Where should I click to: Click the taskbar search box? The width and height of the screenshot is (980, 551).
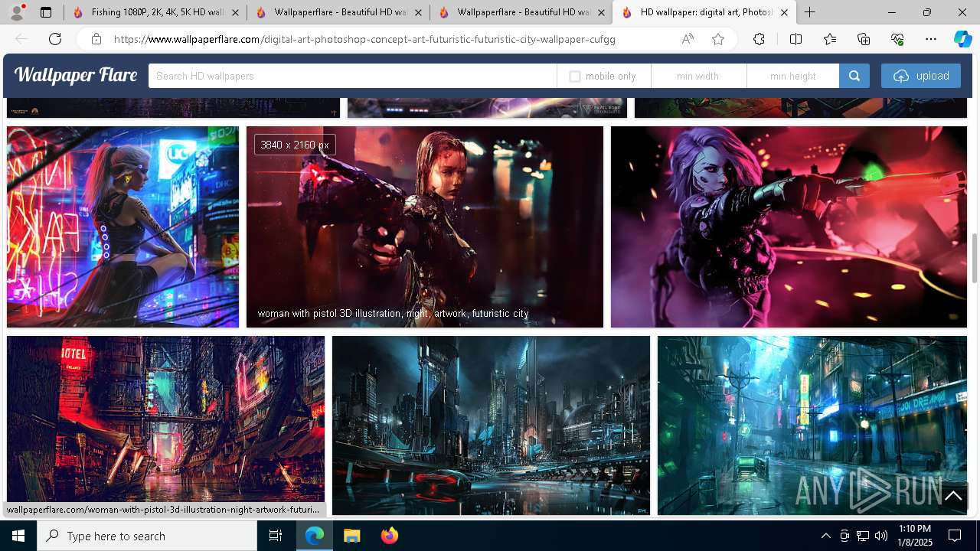(147, 536)
